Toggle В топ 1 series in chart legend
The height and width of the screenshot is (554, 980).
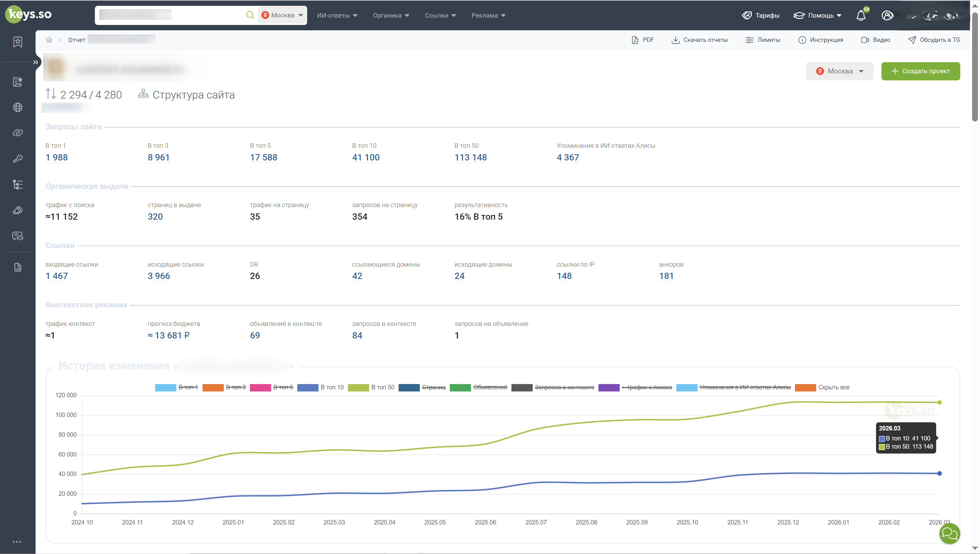pyautogui.click(x=177, y=387)
